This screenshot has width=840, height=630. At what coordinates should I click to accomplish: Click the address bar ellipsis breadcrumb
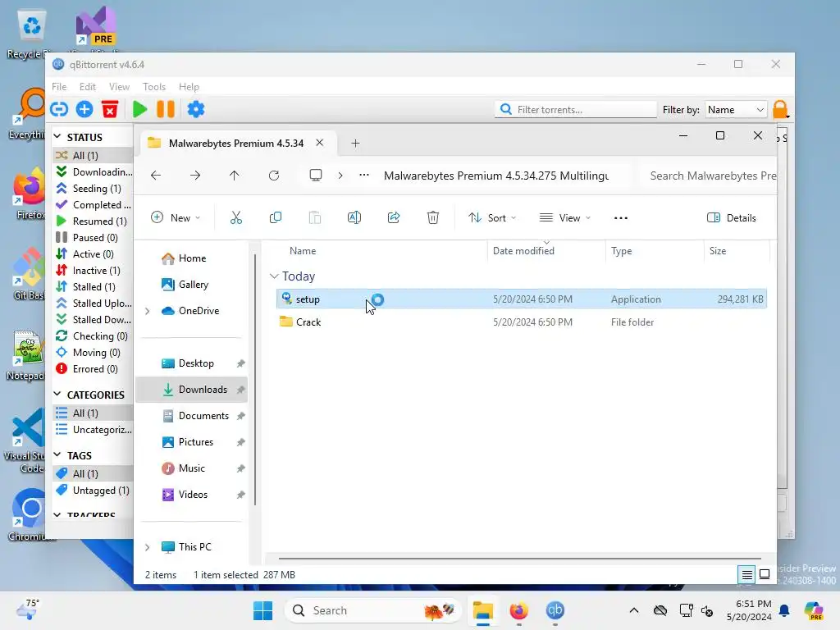point(364,176)
